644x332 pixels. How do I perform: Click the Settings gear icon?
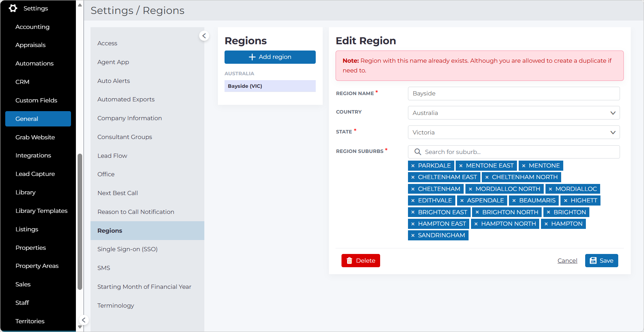[13, 8]
